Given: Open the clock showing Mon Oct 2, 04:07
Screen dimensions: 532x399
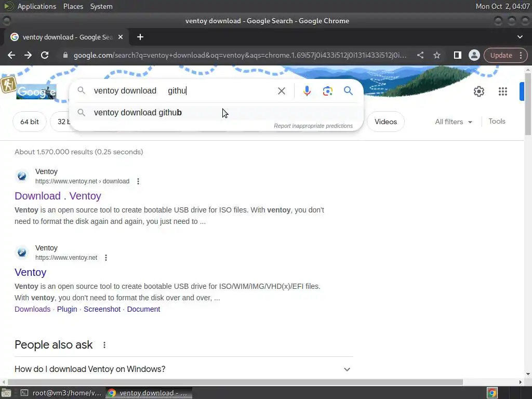Looking at the screenshot, I should pos(502,6).
